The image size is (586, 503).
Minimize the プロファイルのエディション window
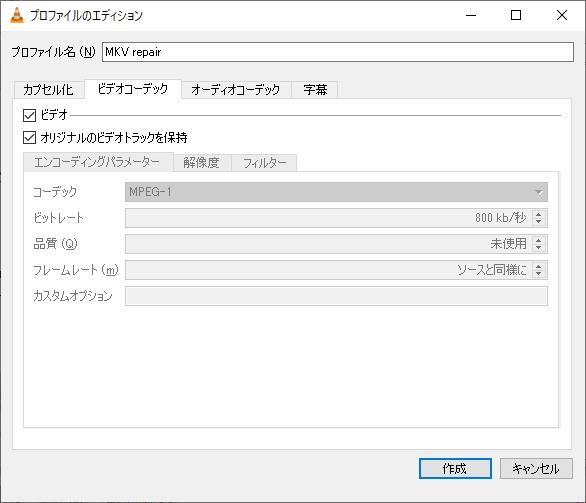click(471, 15)
